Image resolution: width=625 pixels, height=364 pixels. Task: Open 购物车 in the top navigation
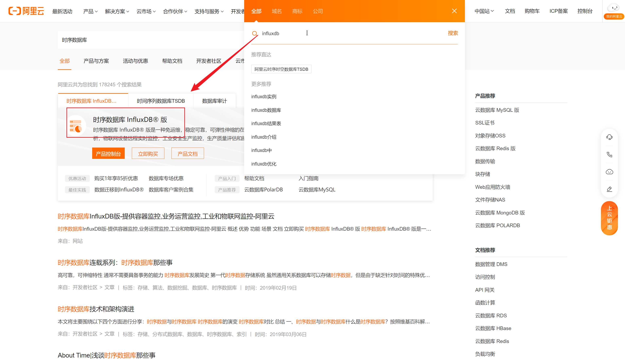pyautogui.click(x=532, y=11)
